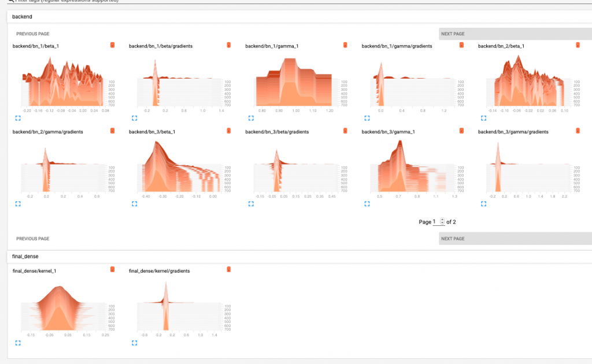Expand the final_dense/kernel_1 chart to full size
Viewport: 592px width, 364px height.
(18, 343)
